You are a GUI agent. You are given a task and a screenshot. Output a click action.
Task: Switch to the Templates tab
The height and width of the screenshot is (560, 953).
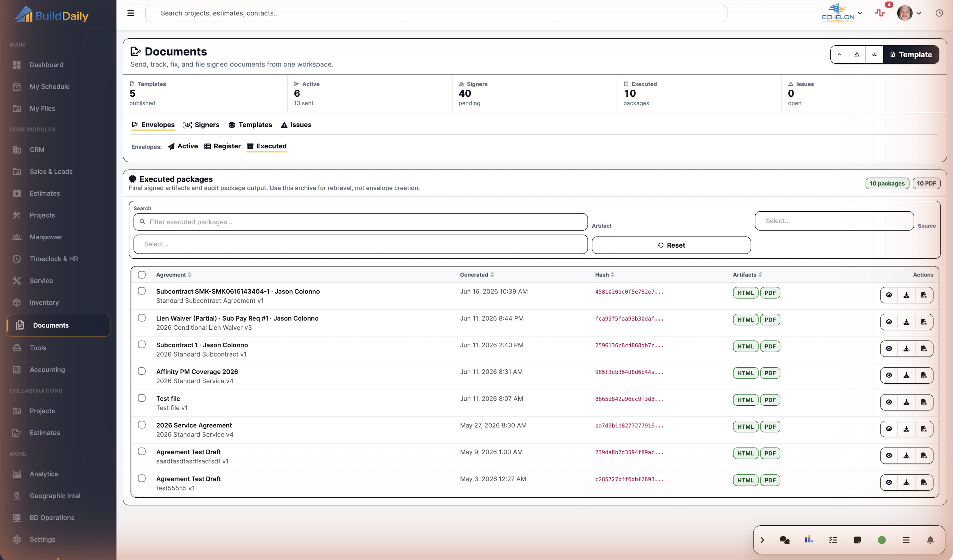point(250,125)
